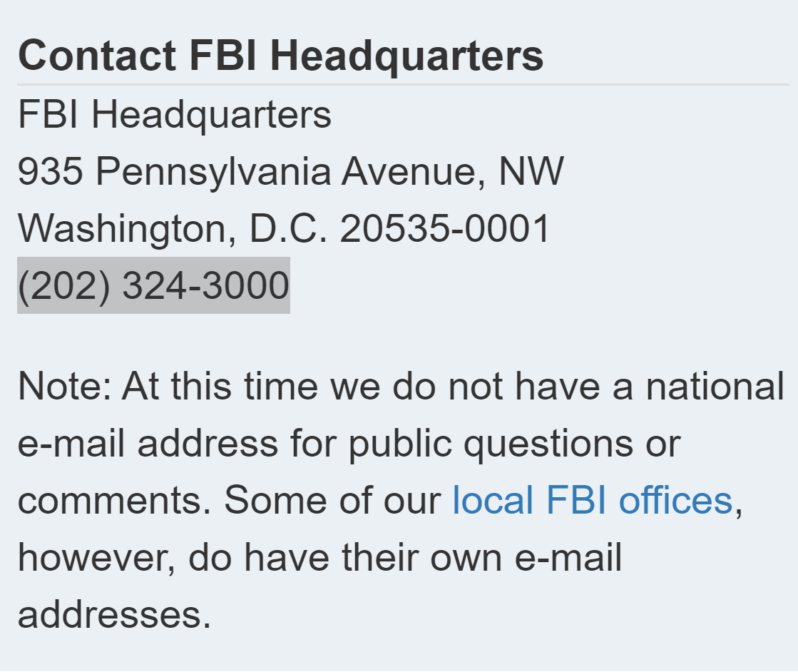798x672 pixels.
Task: Click the Washington, D.C. text
Action: [173, 228]
